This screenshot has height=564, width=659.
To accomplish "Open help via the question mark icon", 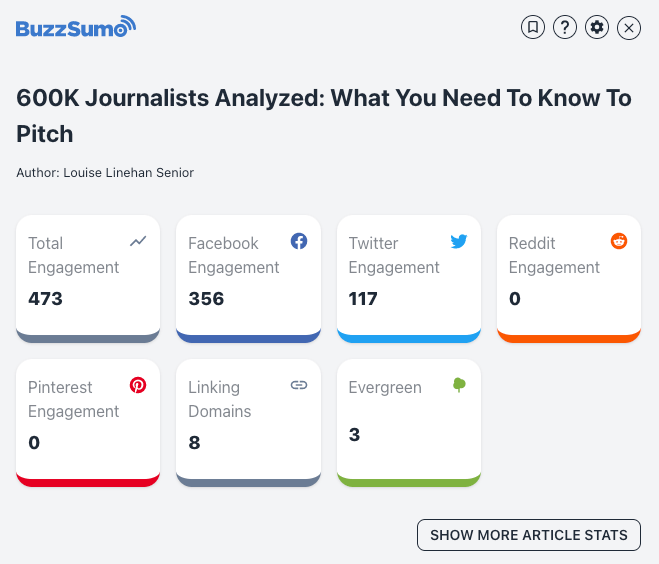I will [565, 28].
